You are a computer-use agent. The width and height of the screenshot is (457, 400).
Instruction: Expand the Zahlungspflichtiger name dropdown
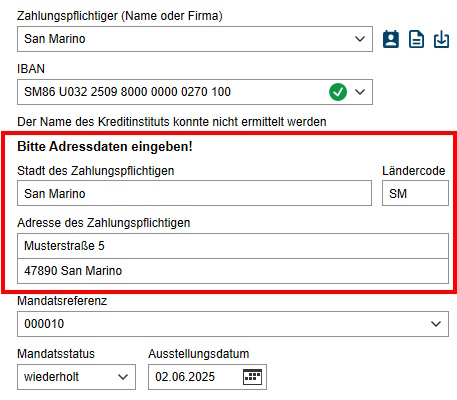(x=360, y=39)
